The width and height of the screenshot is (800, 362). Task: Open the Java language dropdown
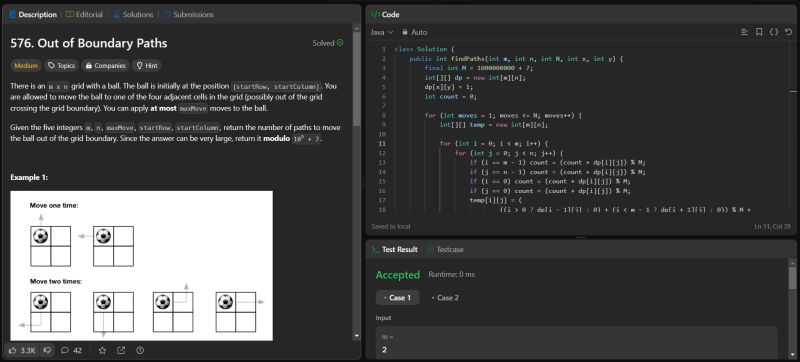(x=382, y=32)
